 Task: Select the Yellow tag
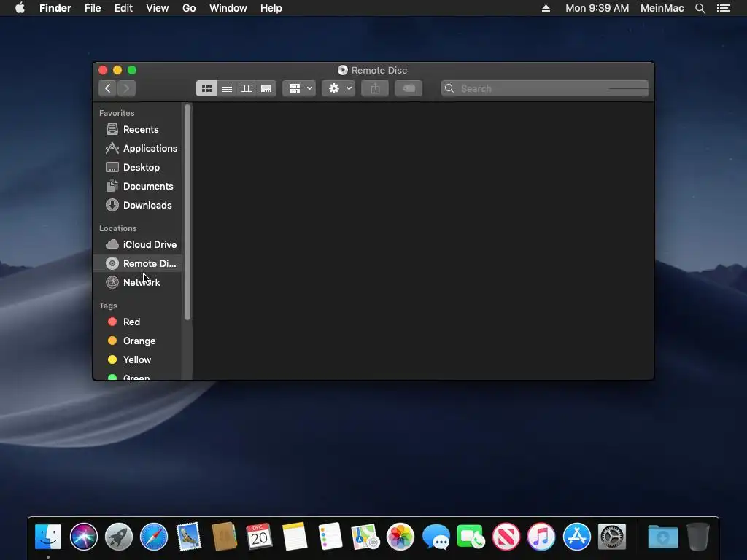(137, 360)
